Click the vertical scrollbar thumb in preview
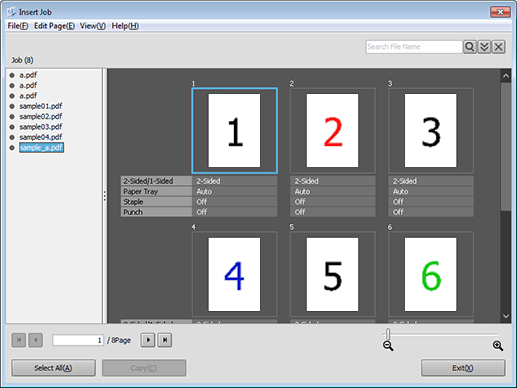Viewport: 517px width, 388px height. [x=506, y=147]
